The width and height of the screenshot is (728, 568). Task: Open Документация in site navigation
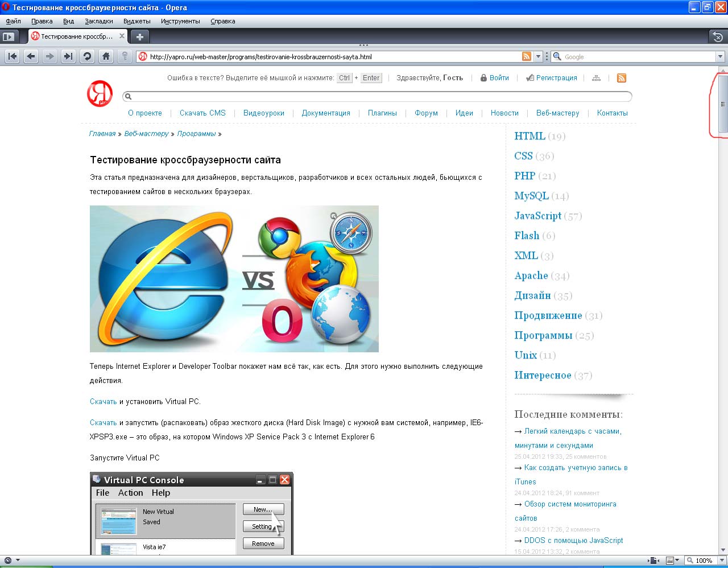[x=326, y=113]
